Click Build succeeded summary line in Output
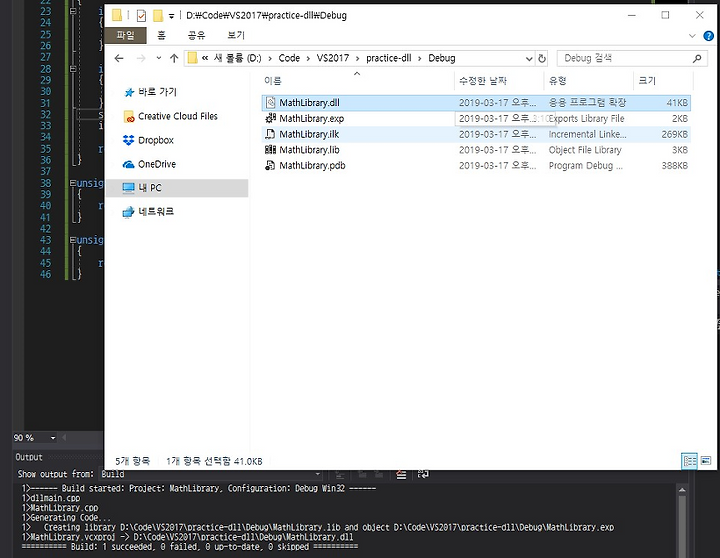Screen dimensions: 720x558 pyautogui.click(x=190, y=547)
